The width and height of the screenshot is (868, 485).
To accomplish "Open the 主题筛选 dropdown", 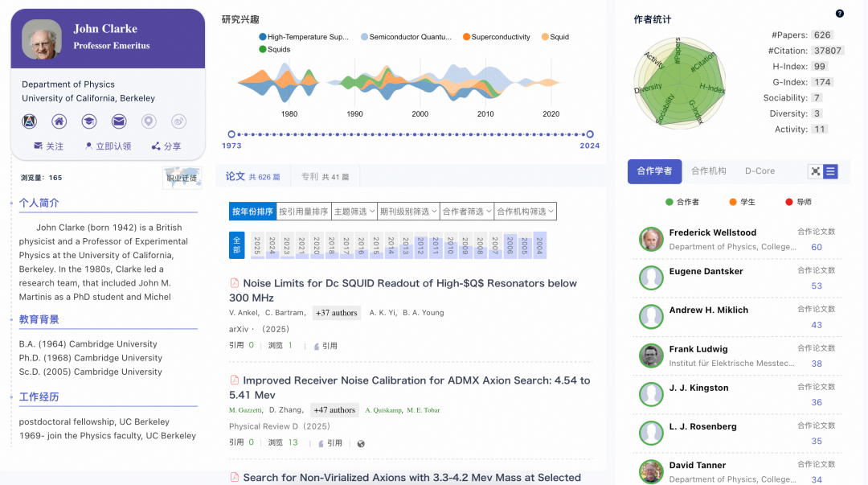I will point(351,211).
